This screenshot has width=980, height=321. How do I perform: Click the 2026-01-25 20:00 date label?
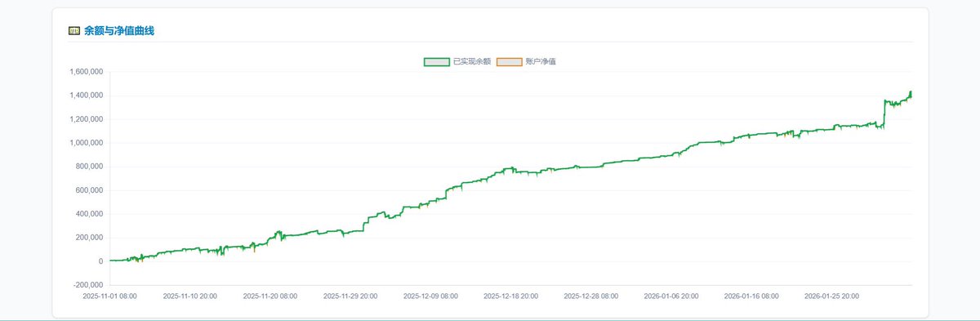pyautogui.click(x=831, y=296)
